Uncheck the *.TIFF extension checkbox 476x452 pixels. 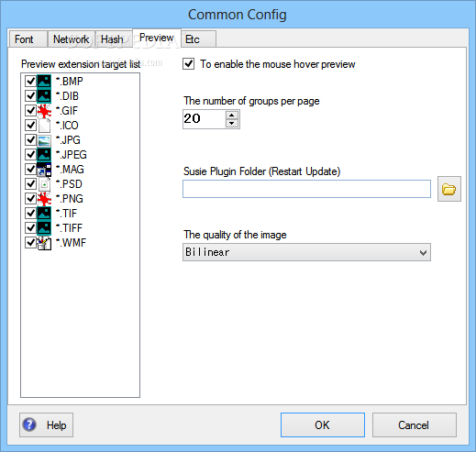(30, 228)
